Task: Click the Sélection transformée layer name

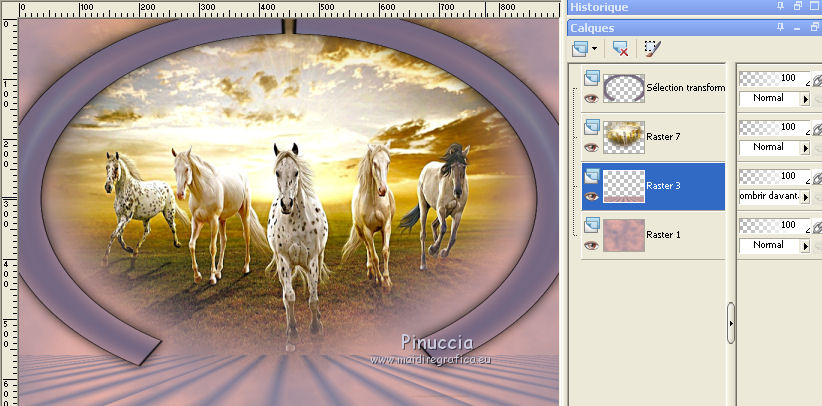Action: click(686, 88)
